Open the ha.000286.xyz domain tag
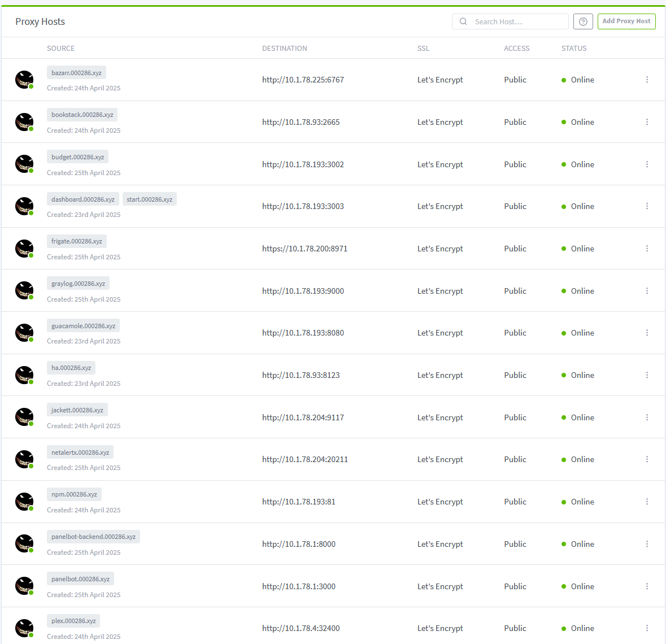This screenshot has width=666, height=644. pos(71,368)
